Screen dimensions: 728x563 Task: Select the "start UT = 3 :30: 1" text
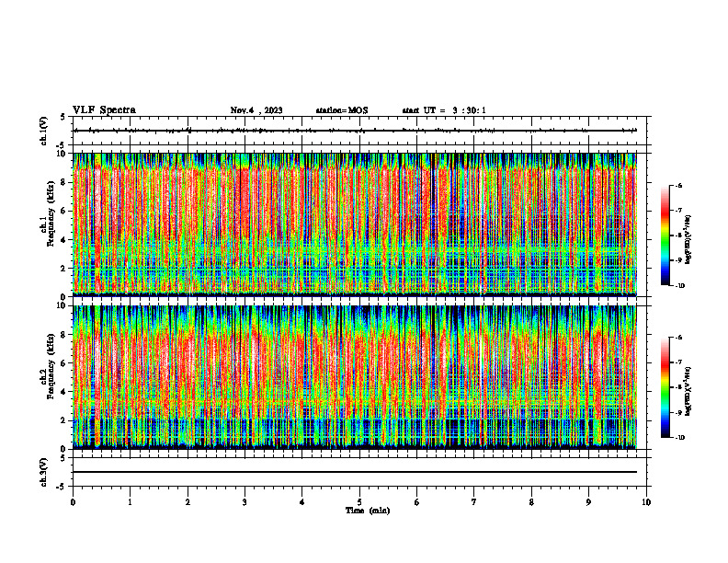point(444,110)
